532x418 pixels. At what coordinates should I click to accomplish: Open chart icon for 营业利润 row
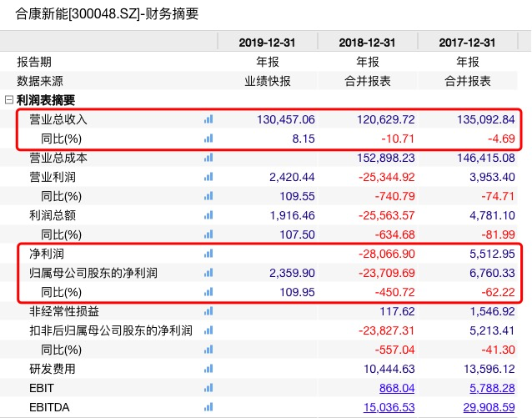point(208,177)
